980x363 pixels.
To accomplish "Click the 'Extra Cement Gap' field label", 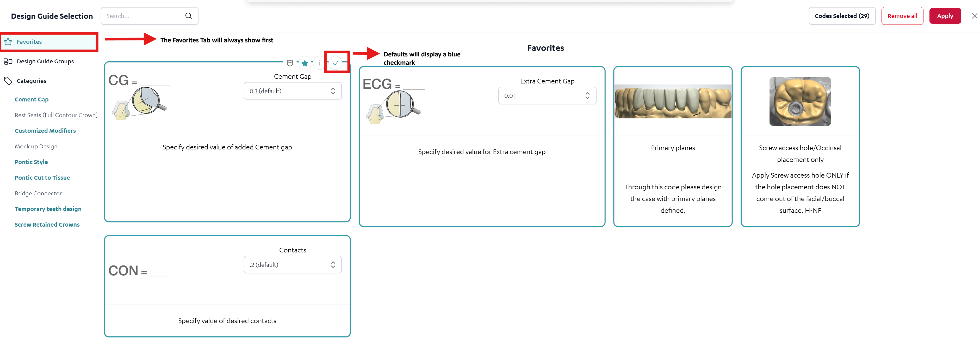I will (x=547, y=81).
